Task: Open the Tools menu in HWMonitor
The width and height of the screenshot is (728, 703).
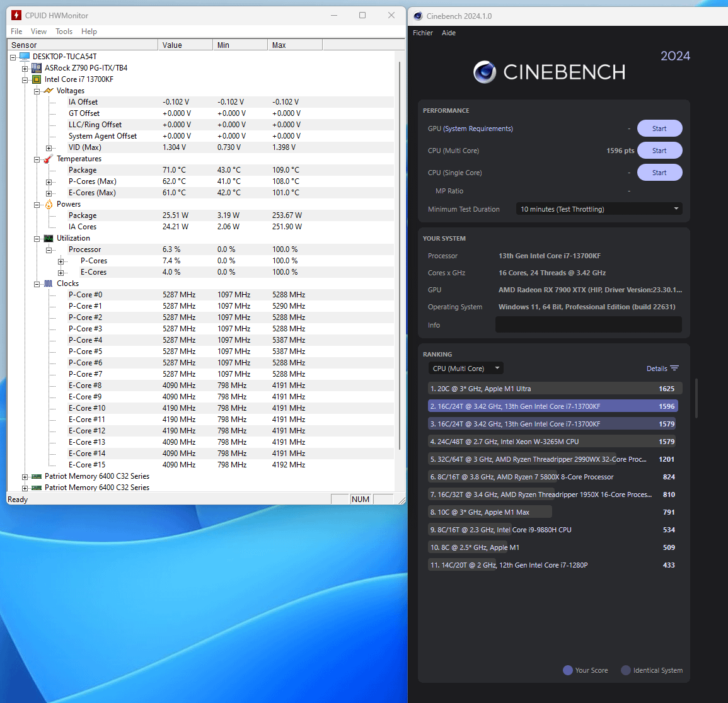Action: (64, 31)
